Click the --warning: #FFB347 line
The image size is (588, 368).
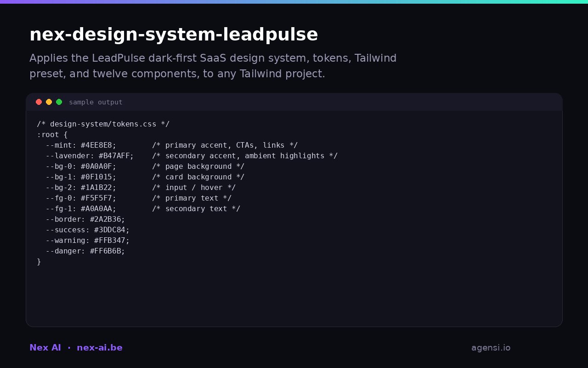[88, 241]
